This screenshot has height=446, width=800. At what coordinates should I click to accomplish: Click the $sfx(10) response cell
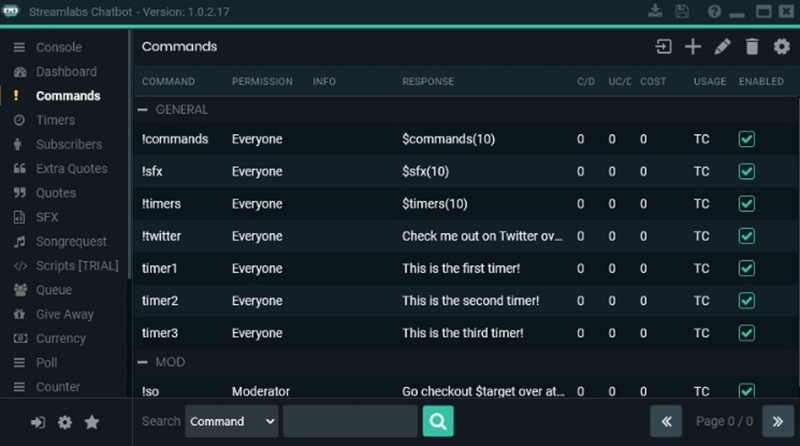[x=426, y=171]
